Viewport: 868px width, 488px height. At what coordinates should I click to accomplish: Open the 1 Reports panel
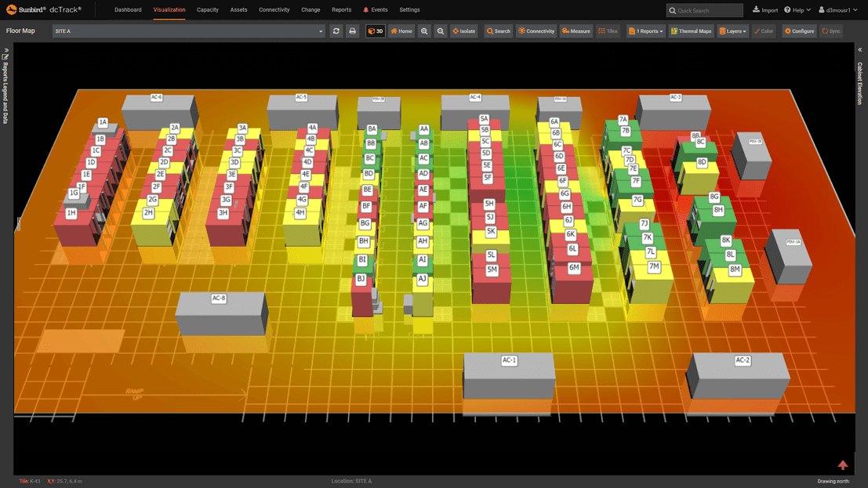click(x=645, y=31)
